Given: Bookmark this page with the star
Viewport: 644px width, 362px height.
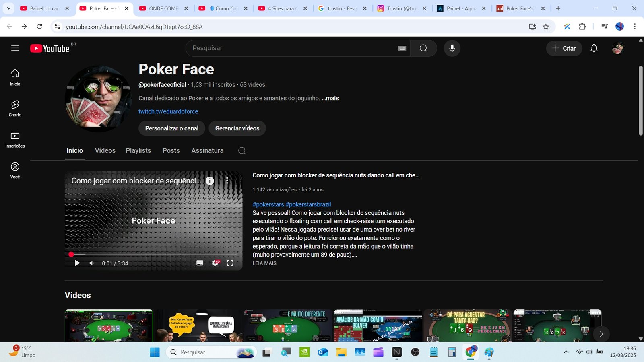Looking at the screenshot, I should 546,27.
